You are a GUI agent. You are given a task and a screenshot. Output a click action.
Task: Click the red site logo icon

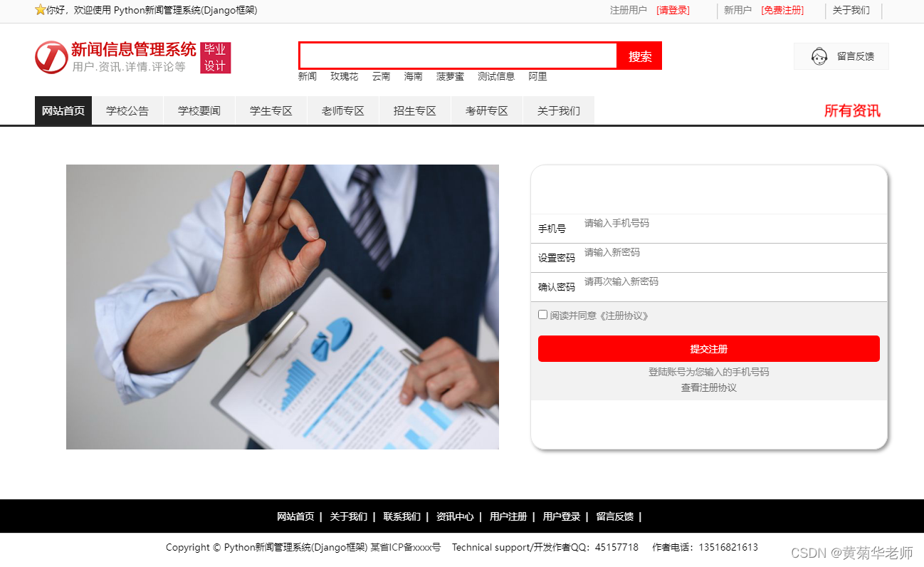[x=51, y=57]
